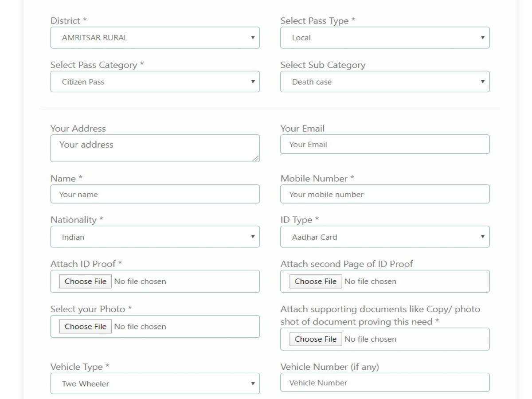Expand the Select Sub Category dropdown
532x399 pixels.
[384, 82]
